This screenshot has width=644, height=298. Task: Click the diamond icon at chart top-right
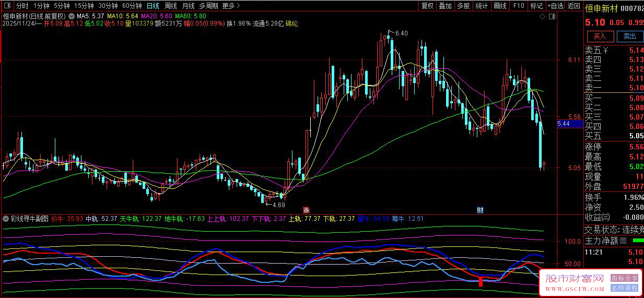pyautogui.click(x=543, y=16)
